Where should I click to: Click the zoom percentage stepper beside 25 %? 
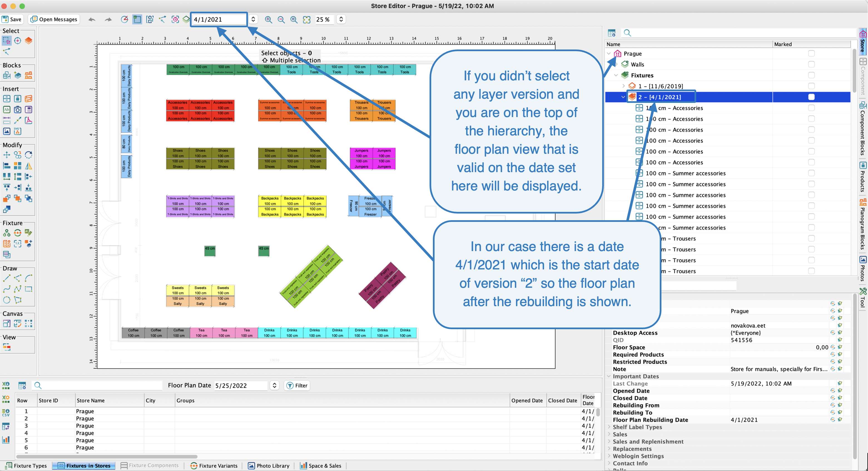pyautogui.click(x=341, y=19)
